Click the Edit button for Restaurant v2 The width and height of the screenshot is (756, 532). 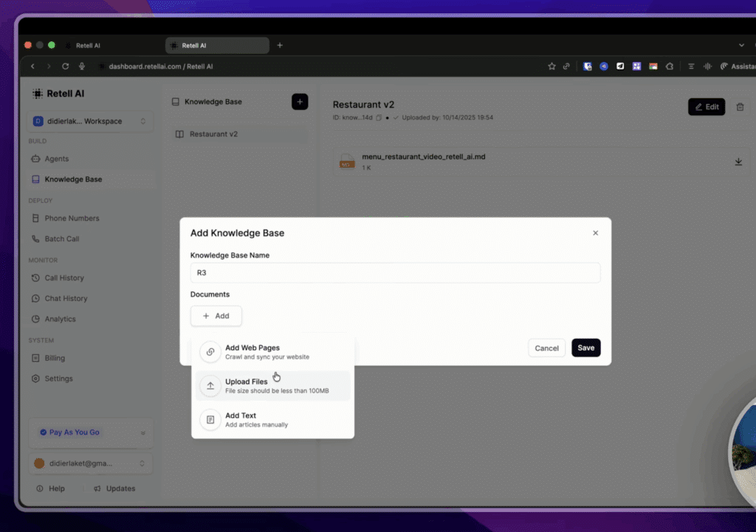707,107
